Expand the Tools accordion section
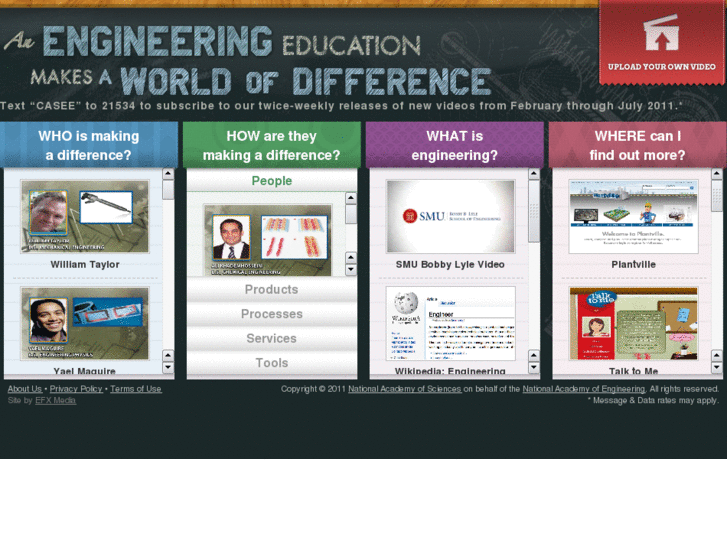727x545 pixels. (272, 363)
